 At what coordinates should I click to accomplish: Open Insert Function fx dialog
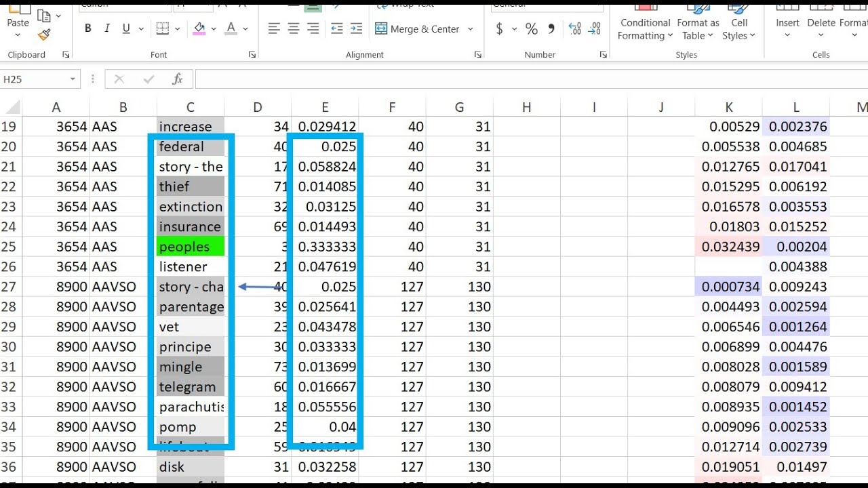click(178, 79)
